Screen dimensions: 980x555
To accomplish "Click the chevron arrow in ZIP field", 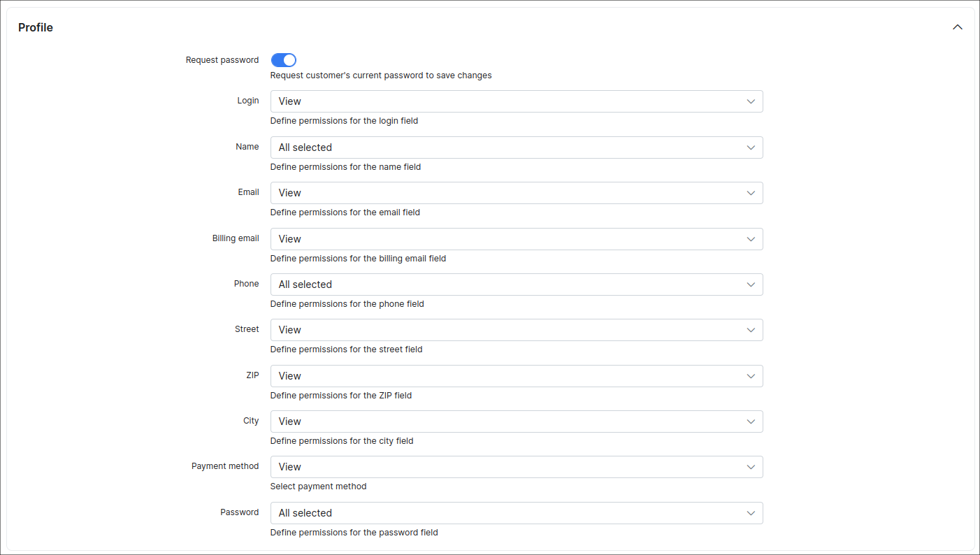I will click(751, 376).
